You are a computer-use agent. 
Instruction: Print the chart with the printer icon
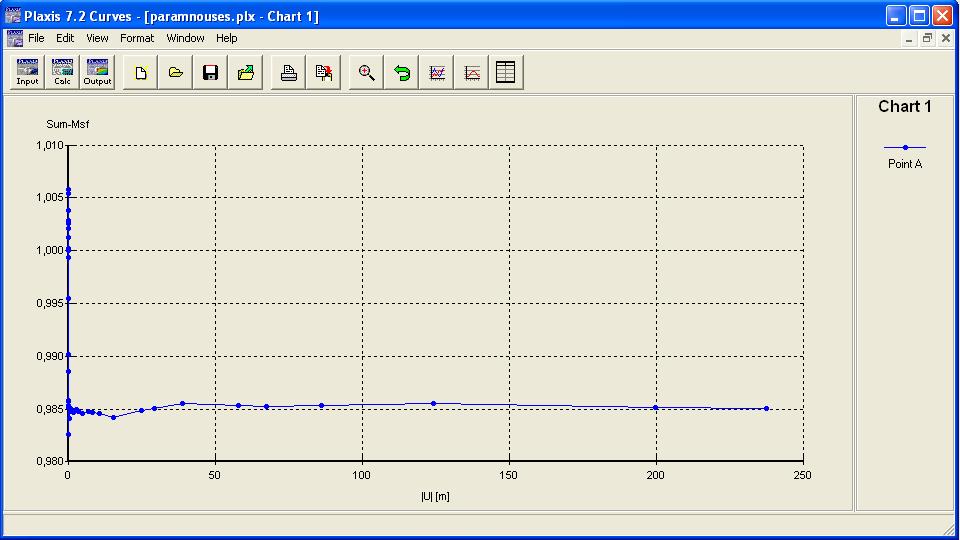pos(288,72)
